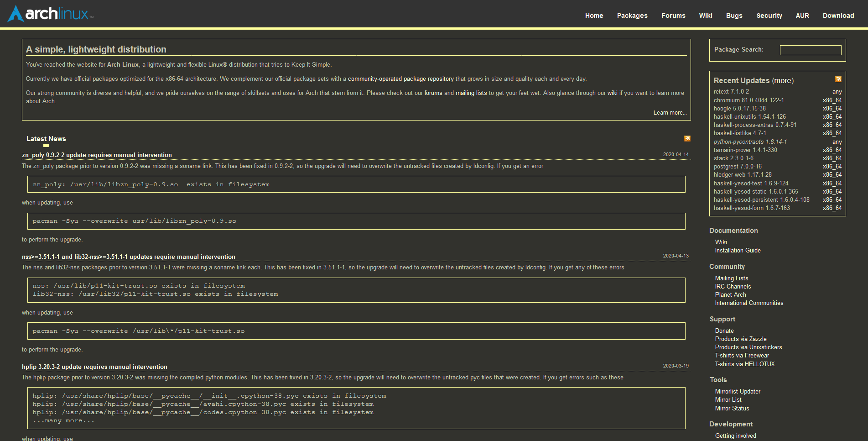Open the Getting involved link
868x441 pixels.
click(x=736, y=436)
